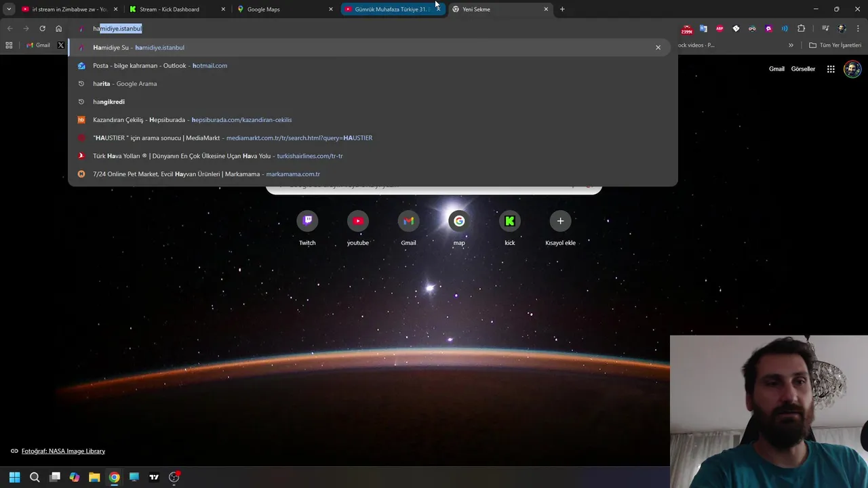Click the blue sound-wave extension icon
Screen dimensions: 868x488
[785, 28]
